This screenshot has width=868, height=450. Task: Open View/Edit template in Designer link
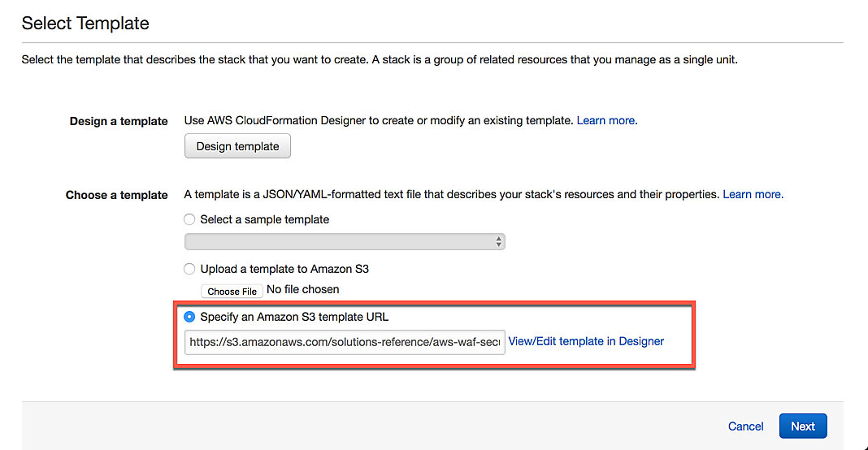tap(586, 341)
